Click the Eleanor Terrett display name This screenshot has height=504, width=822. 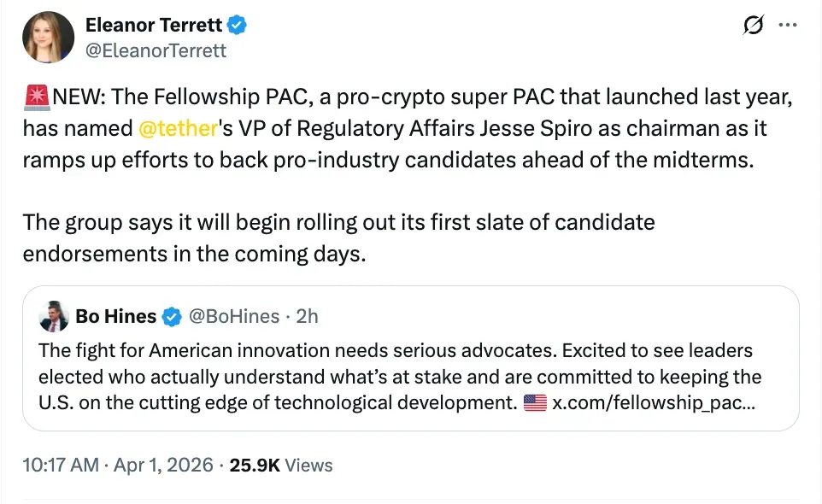pos(154,26)
